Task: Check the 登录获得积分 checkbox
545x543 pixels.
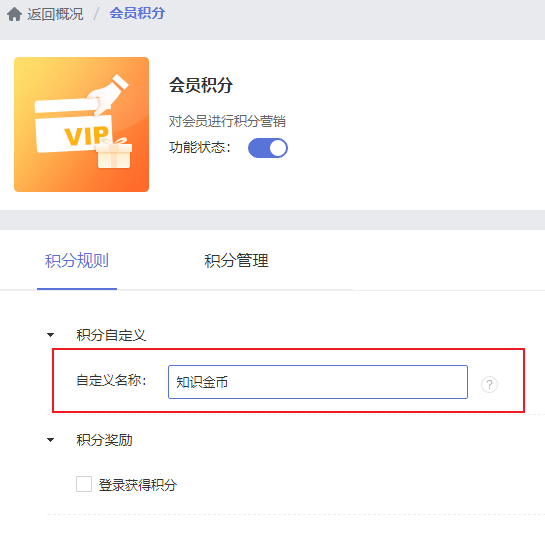Action: click(x=84, y=484)
